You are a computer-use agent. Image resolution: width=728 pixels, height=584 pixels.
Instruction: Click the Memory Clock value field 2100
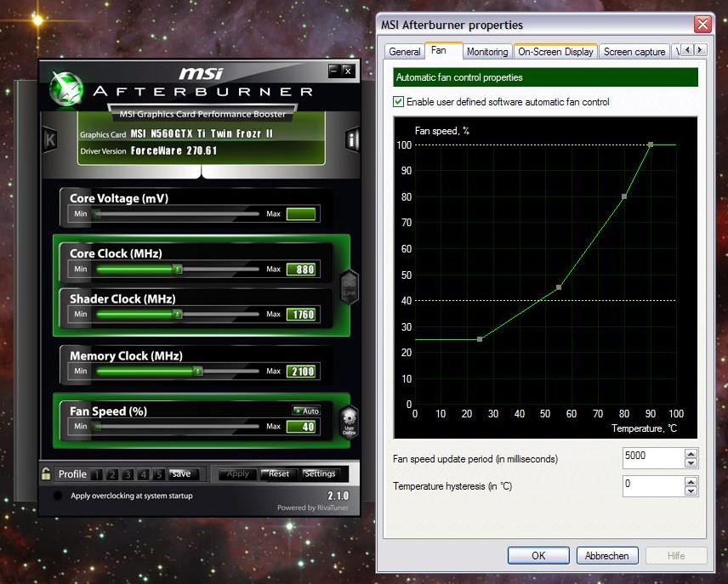tap(301, 371)
